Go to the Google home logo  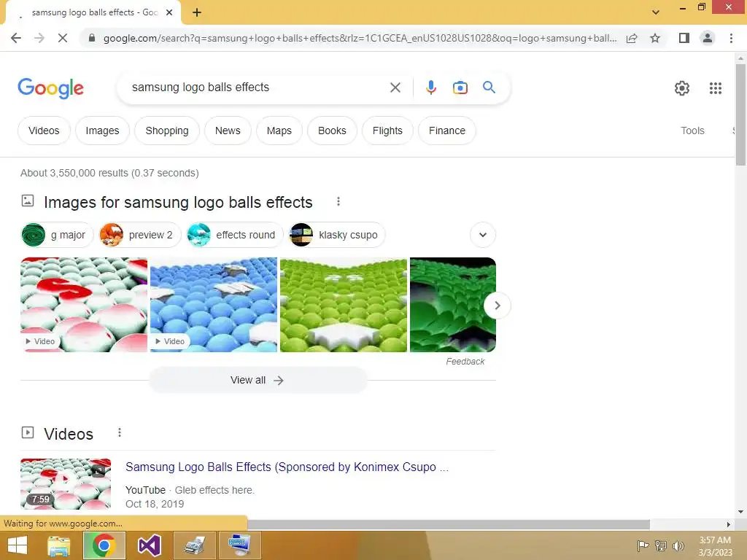point(50,88)
